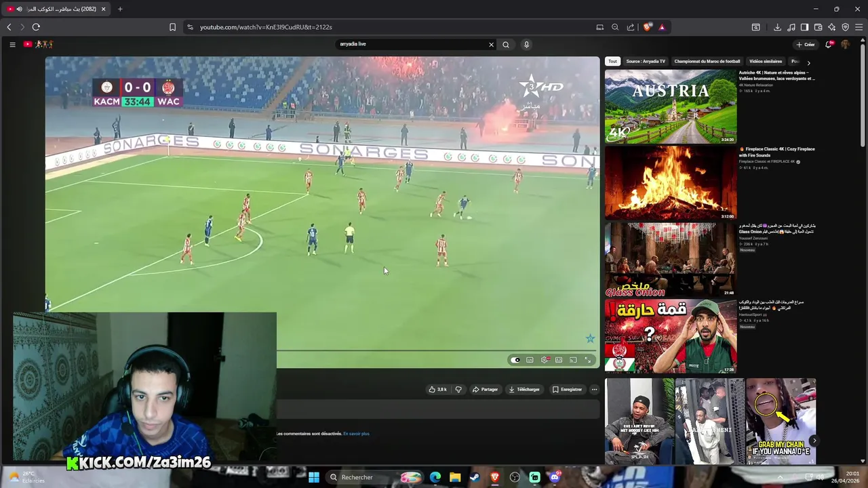Select 'Championnat du Maroc de football' chip
The image size is (868, 488).
point(707,62)
